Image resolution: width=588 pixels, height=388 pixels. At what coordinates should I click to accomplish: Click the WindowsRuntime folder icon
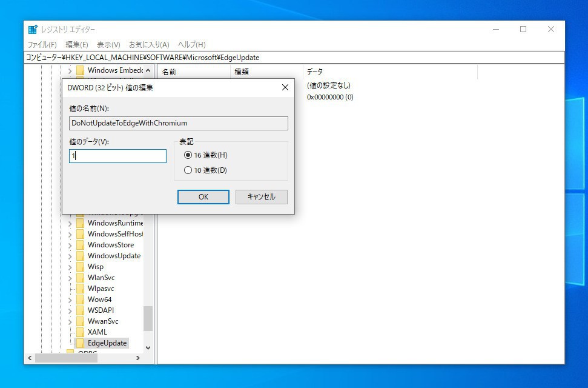click(x=80, y=222)
